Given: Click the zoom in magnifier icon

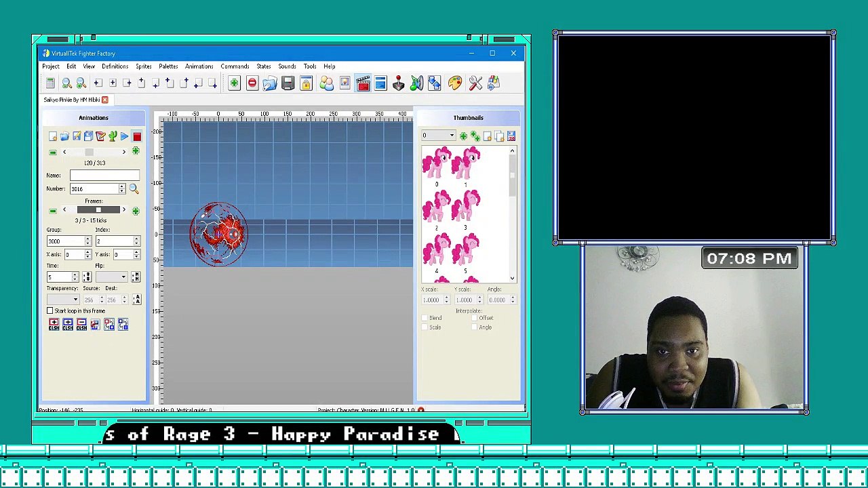Looking at the screenshot, I should (x=81, y=83).
